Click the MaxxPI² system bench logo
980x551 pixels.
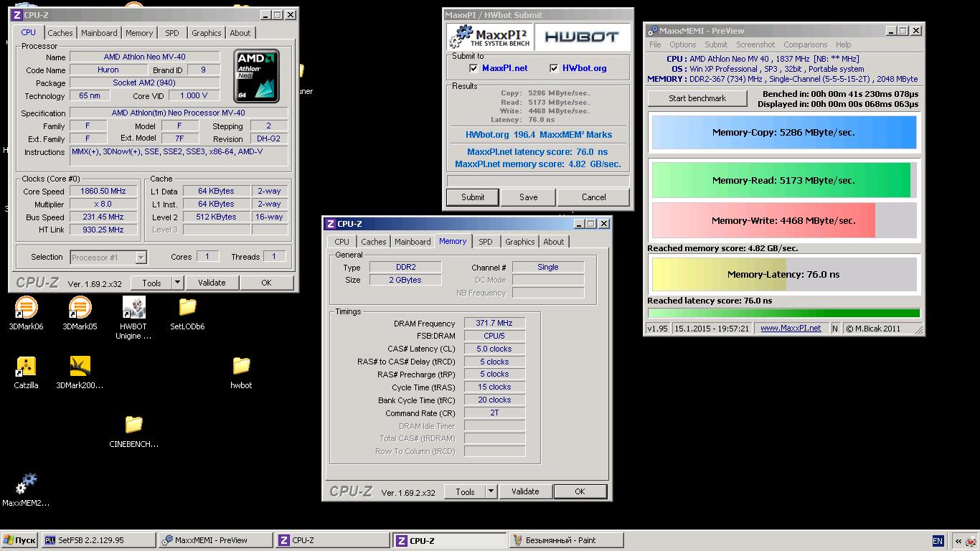tap(490, 37)
